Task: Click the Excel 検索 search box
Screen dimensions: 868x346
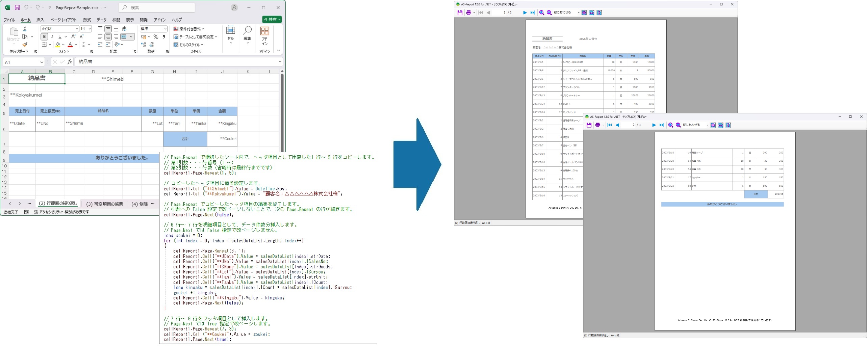Action: (x=157, y=7)
